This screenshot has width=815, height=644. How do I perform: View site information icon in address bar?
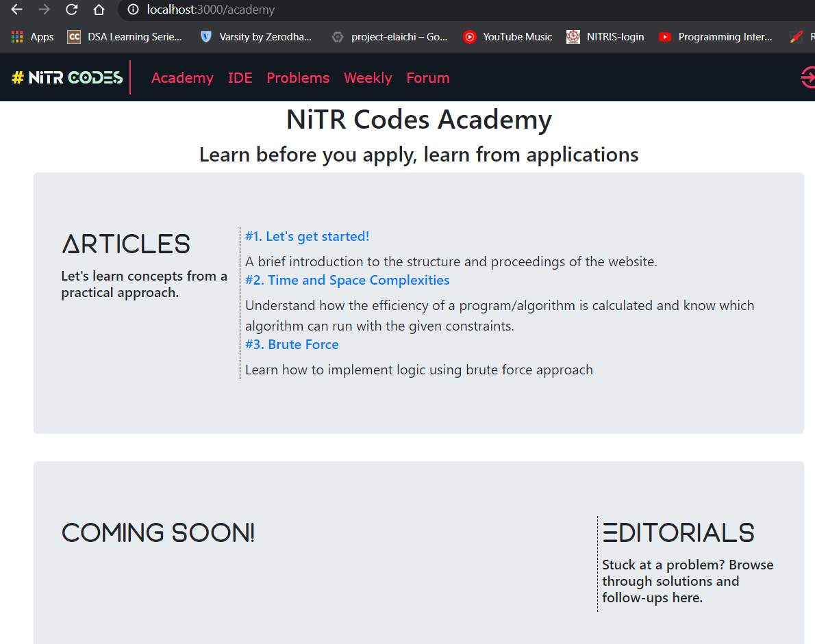pos(133,10)
